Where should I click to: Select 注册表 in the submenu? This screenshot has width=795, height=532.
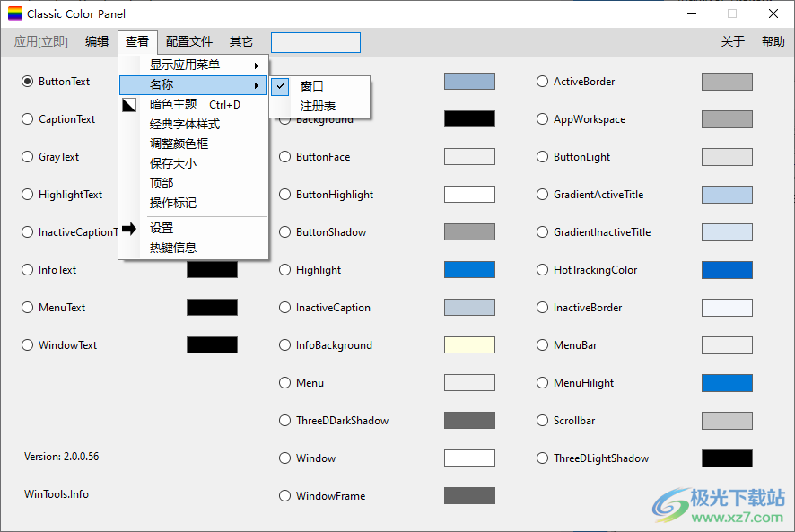(x=319, y=106)
